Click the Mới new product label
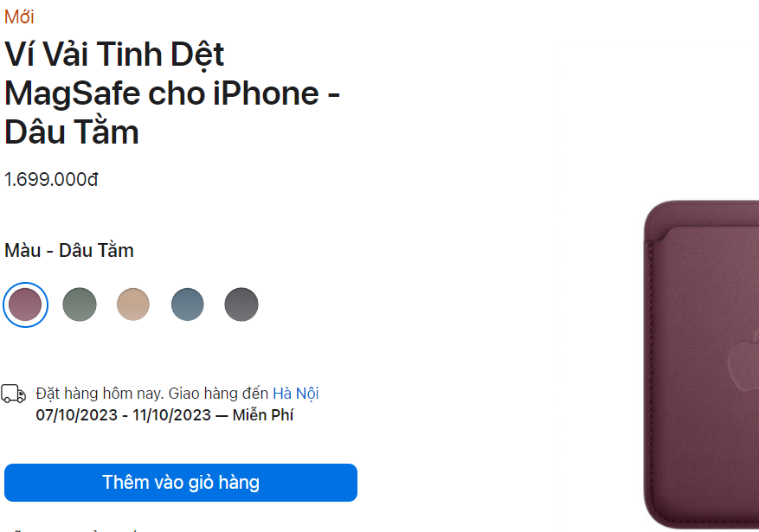759x532 pixels. click(x=16, y=15)
